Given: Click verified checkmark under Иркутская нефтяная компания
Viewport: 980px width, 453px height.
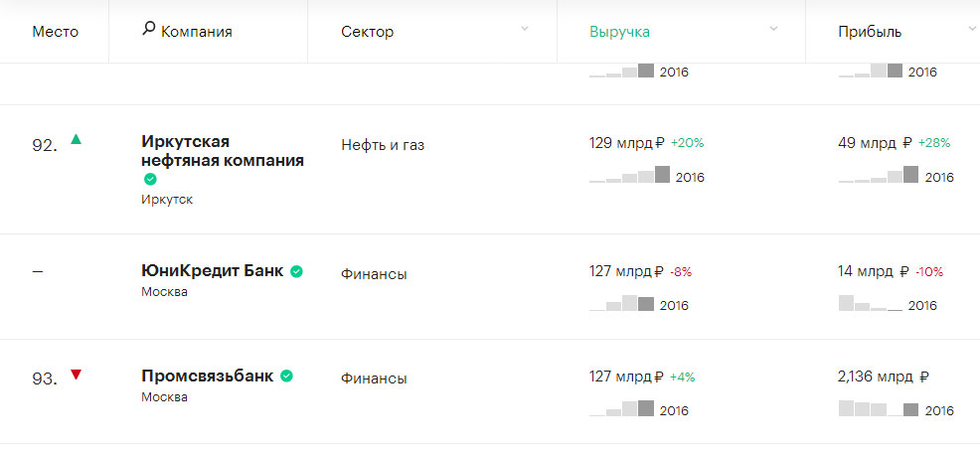Looking at the screenshot, I should [x=150, y=179].
